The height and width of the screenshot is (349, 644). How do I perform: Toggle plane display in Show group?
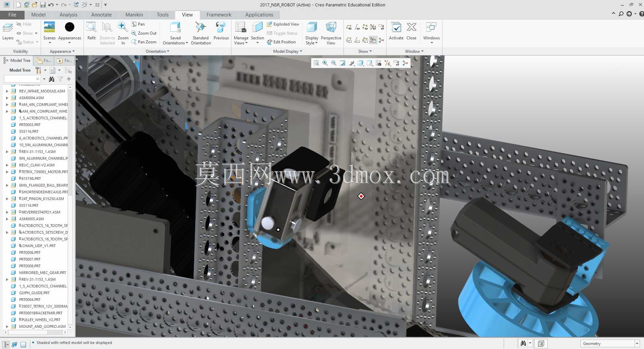pos(349,27)
